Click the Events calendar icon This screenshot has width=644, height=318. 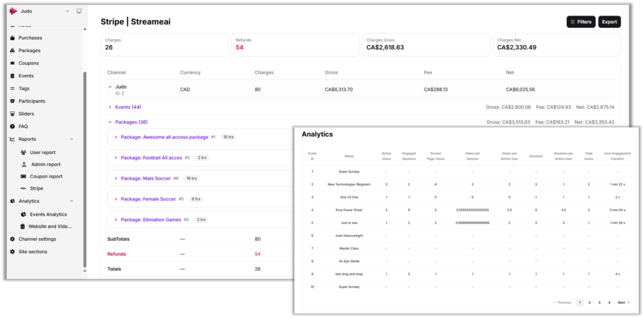pyautogui.click(x=13, y=76)
